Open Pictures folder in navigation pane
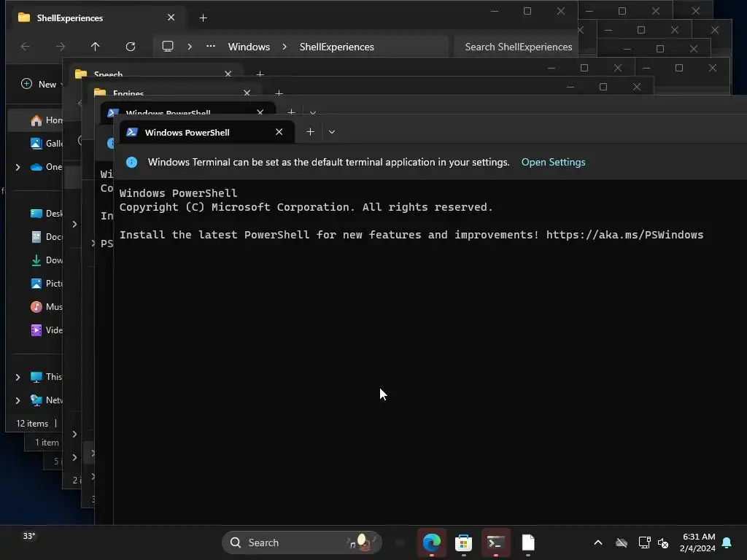Viewport: 747px width, 560px height. tap(47, 284)
